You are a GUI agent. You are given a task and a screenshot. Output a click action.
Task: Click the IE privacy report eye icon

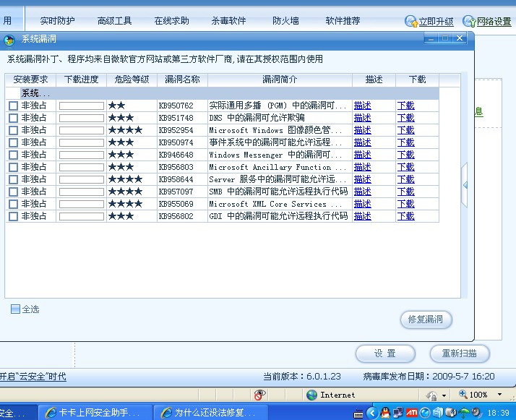pyautogui.click(x=259, y=394)
